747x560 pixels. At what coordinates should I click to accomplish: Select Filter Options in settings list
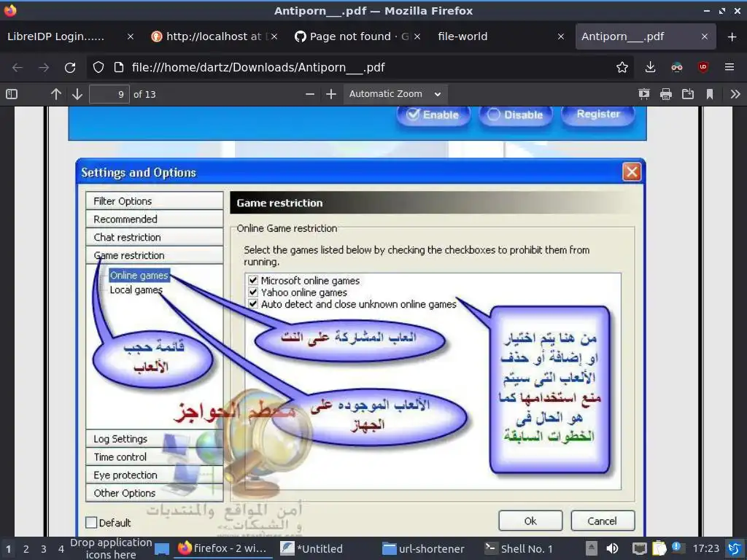155,201
